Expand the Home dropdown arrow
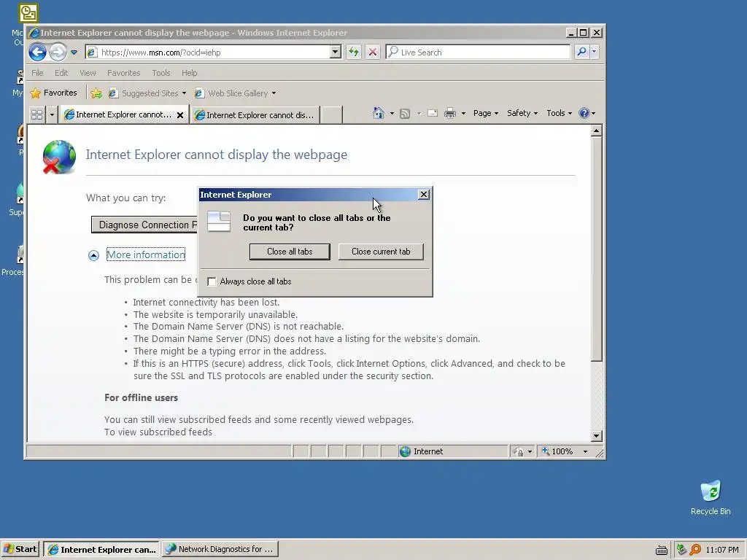Image resolution: width=747 pixels, height=560 pixels. (x=392, y=113)
